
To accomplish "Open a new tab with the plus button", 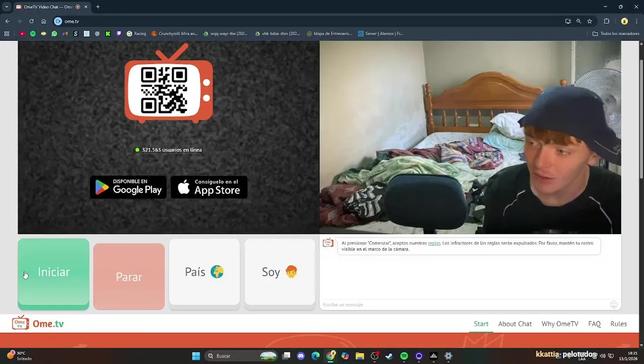I will coord(98,7).
